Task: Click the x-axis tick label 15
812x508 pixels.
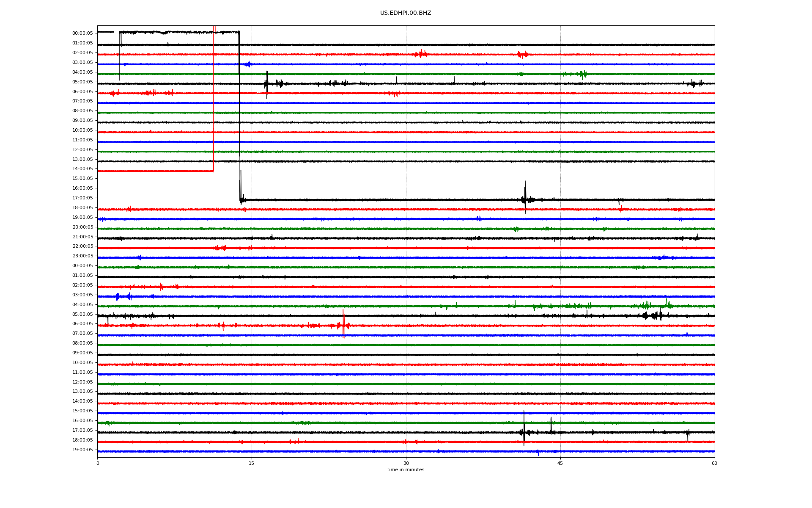Action: (252, 463)
